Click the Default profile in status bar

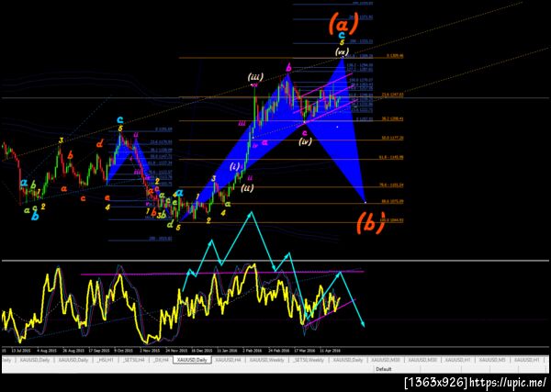(x=383, y=369)
